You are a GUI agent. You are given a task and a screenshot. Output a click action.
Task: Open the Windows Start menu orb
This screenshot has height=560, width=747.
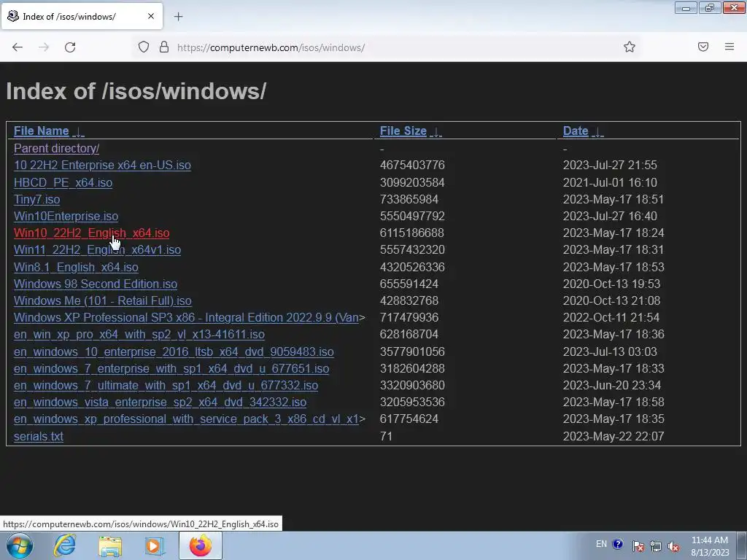point(20,545)
